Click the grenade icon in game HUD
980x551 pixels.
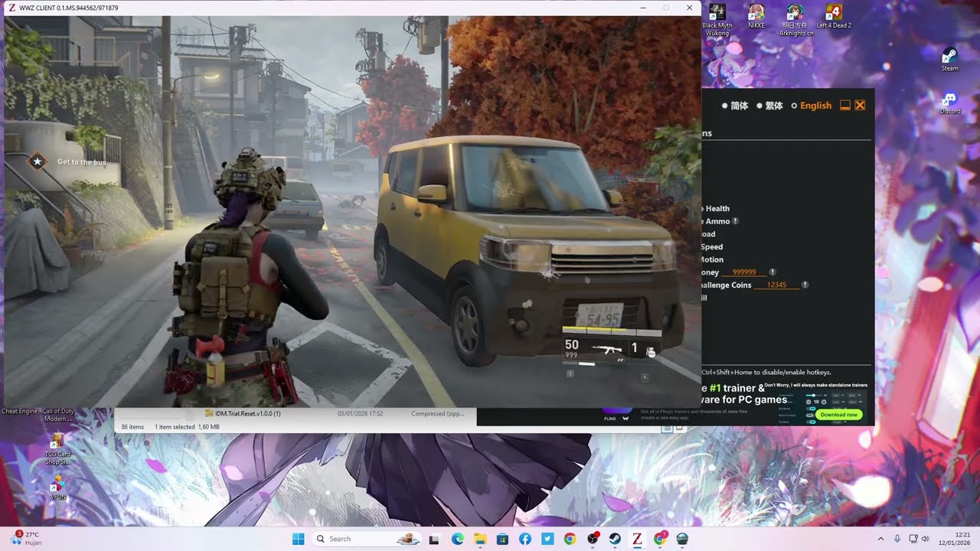tap(650, 351)
